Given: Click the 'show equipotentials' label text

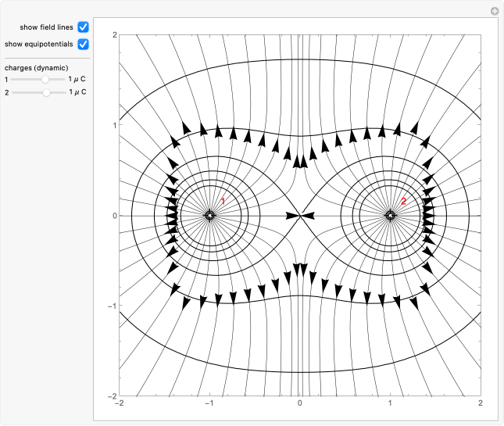Looking at the screenshot, I should [x=39, y=44].
